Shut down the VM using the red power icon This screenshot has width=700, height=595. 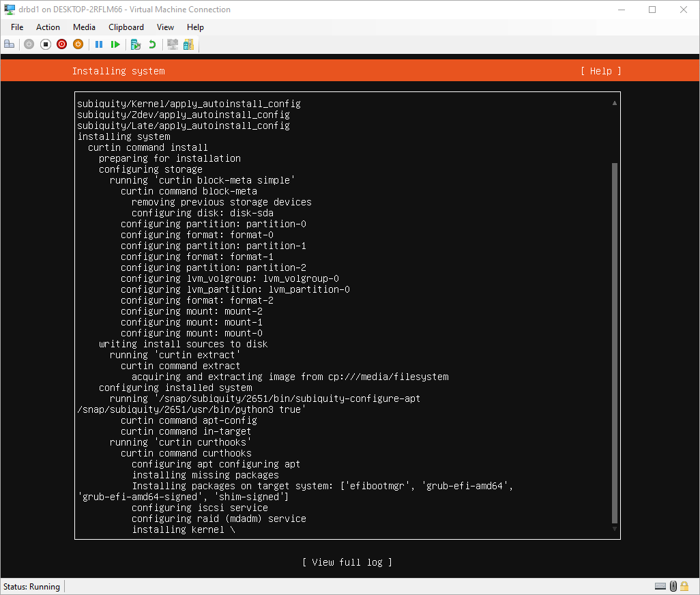click(61, 44)
